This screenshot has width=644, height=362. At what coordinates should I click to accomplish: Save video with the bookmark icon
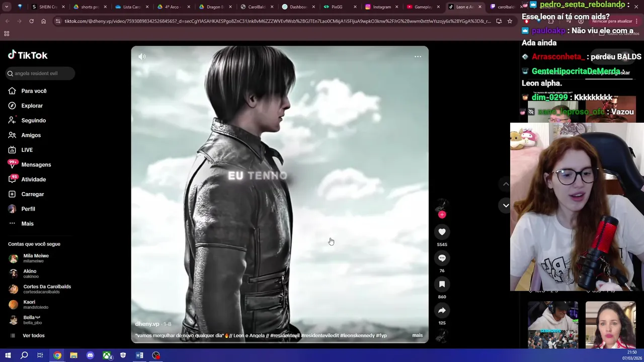point(442,284)
